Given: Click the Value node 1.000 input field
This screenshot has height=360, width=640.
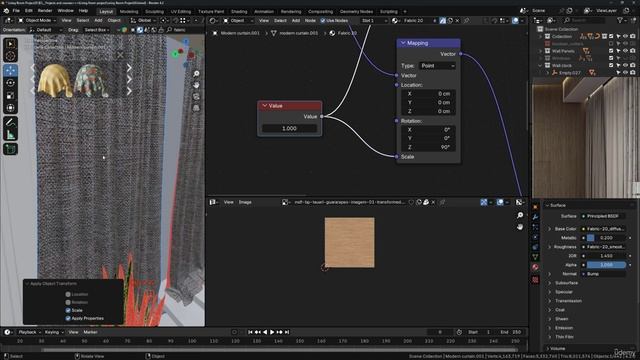Looking at the screenshot, I should (289, 129).
